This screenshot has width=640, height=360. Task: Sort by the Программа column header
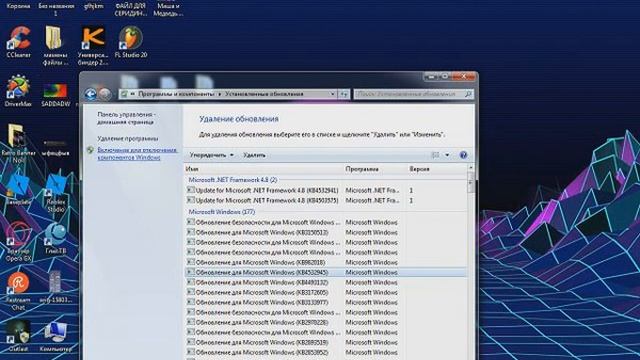(x=375, y=169)
